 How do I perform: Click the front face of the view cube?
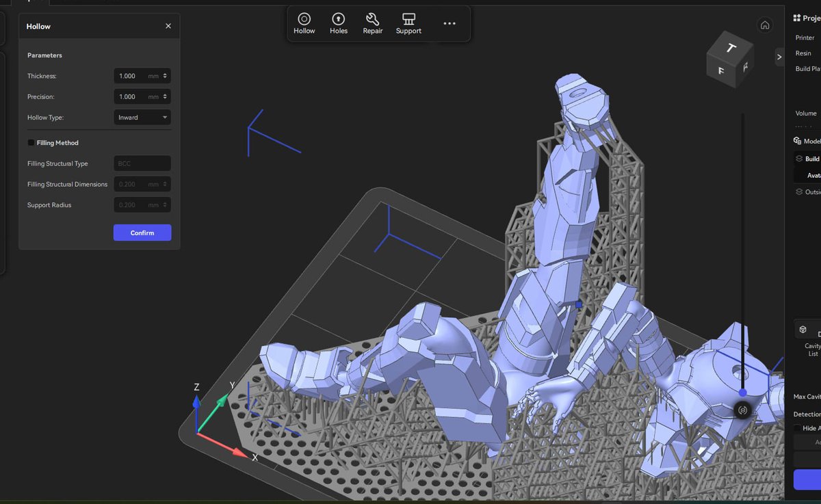721,70
